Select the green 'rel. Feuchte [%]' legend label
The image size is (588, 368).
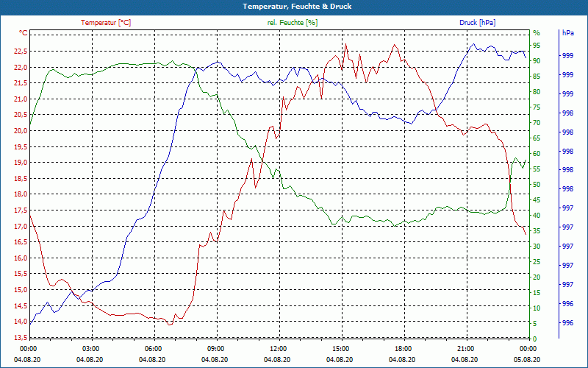coord(293,23)
